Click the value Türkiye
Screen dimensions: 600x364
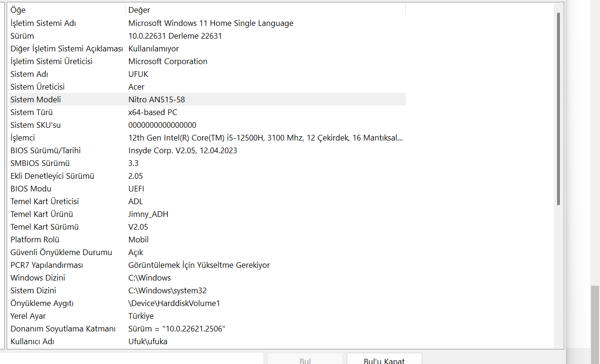click(x=141, y=316)
